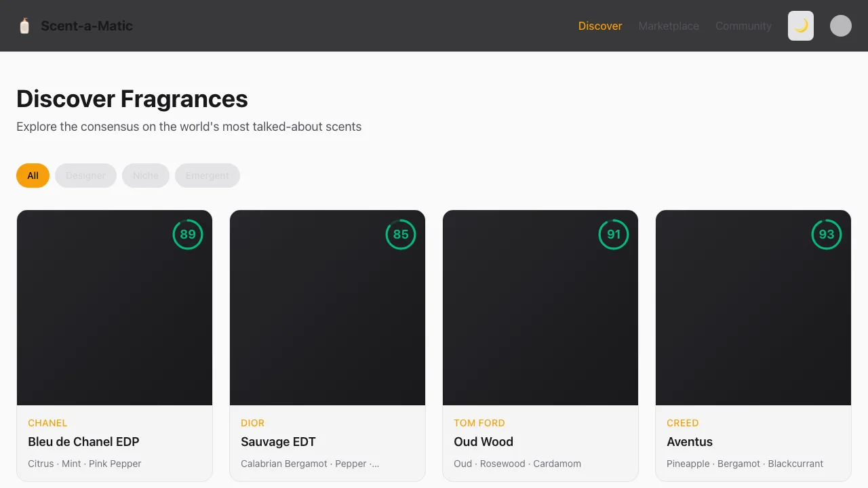Open the Sauvage EDT fragrance title

click(x=278, y=442)
